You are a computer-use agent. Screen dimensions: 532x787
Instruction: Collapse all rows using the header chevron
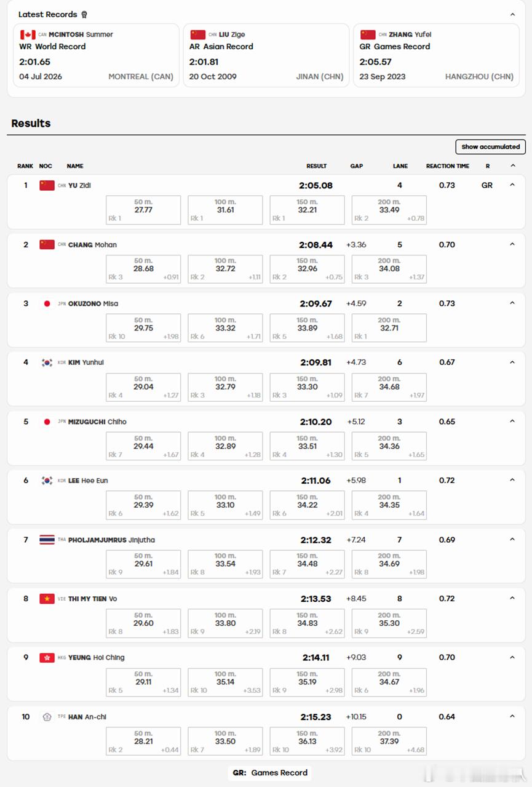coord(512,166)
